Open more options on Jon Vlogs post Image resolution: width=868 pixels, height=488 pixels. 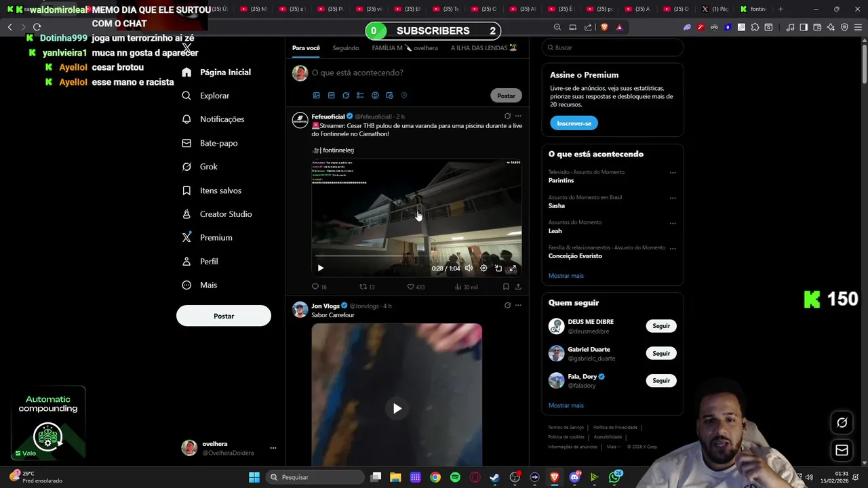click(x=518, y=306)
